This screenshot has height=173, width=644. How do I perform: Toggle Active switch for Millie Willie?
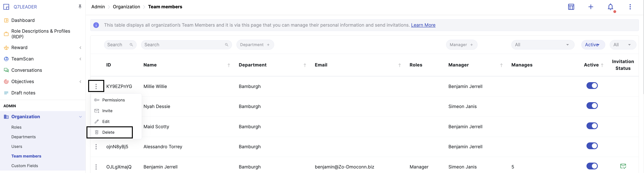pos(592,86)
